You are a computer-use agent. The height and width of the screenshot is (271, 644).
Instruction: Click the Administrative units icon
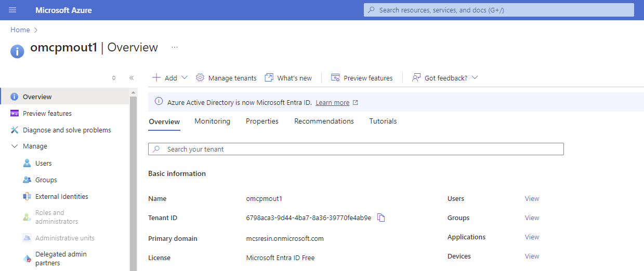coord(27,238)
